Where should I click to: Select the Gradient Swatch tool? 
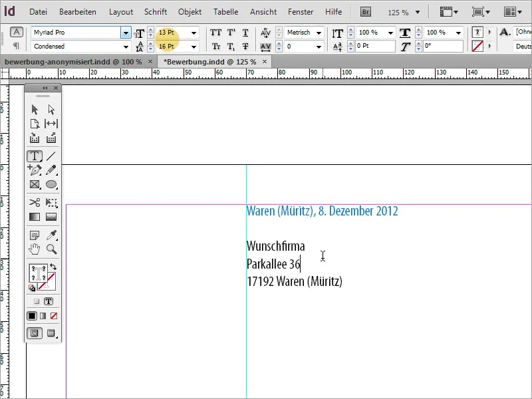pos(35,217)
